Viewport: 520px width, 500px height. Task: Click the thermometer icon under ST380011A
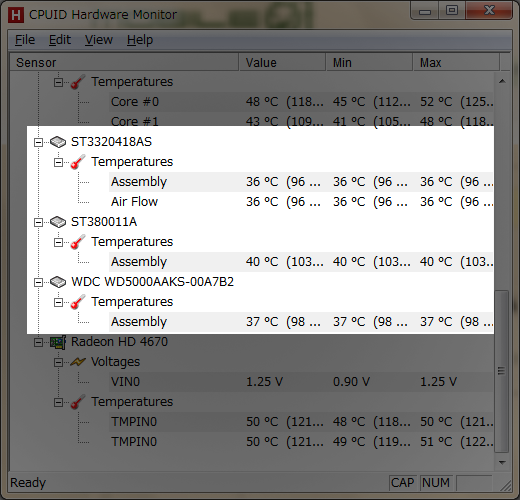[78, 242]
